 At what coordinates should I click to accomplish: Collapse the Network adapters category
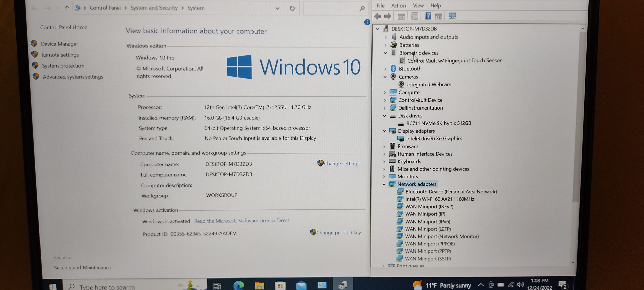point(384,184)
